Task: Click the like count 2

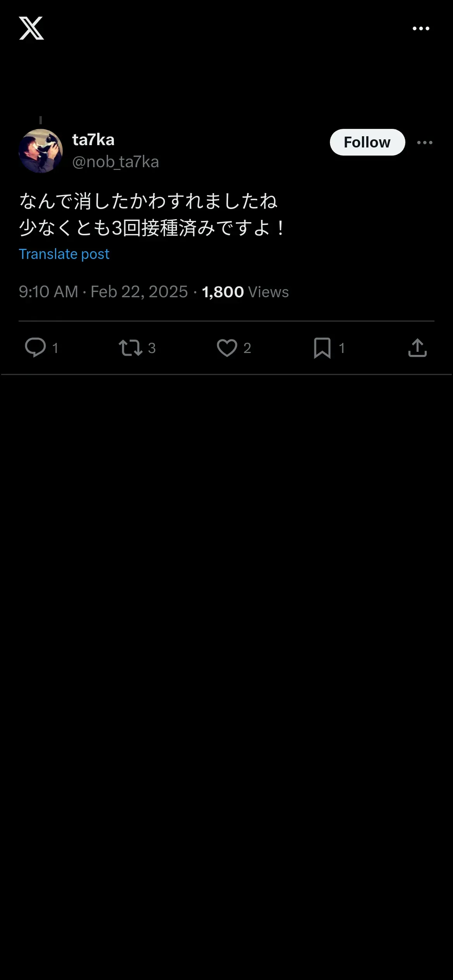Action: tap(247, 348)
